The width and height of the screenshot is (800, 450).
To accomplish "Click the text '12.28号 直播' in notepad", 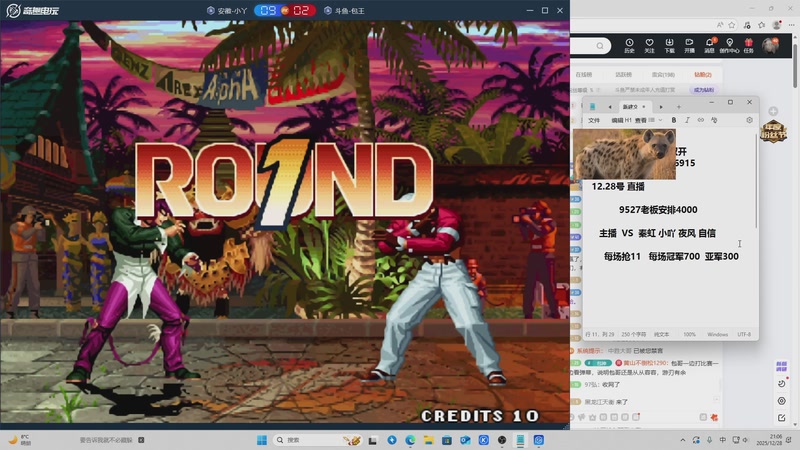I will tap(618, 187).
